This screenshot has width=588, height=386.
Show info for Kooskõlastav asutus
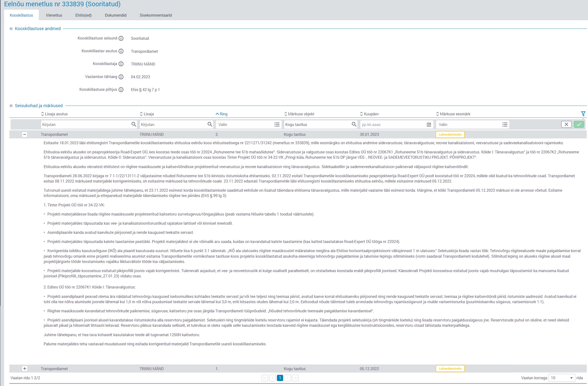click(x=121, y=51)
